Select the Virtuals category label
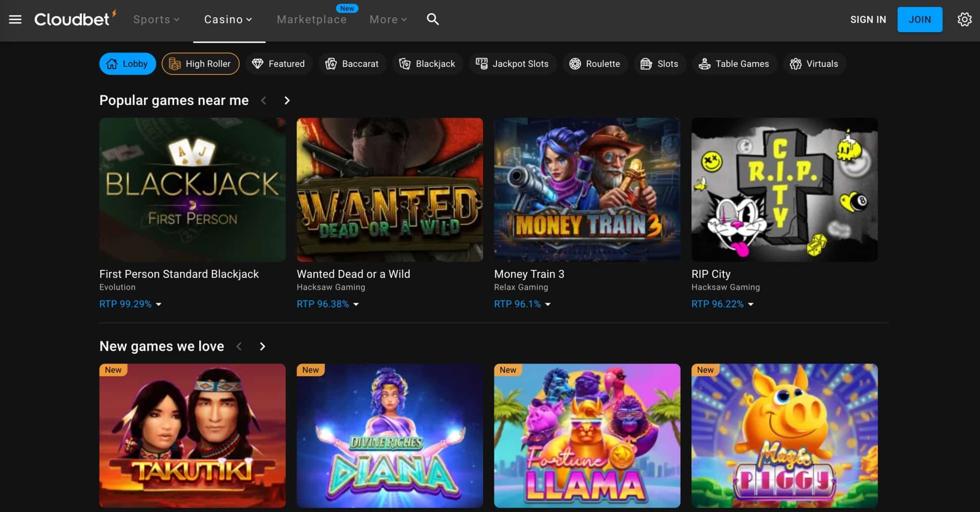This screenshot has height=512, width=980. click(x=822, y=64)
